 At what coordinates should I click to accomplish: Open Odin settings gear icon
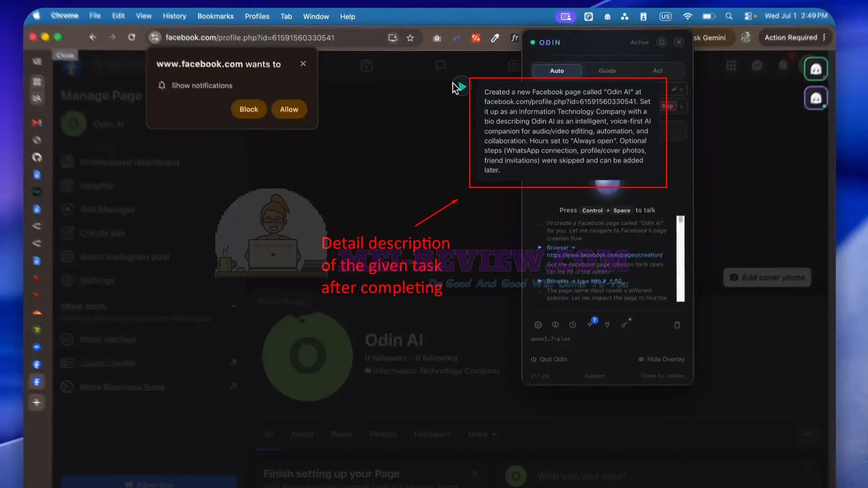(538, 325)
